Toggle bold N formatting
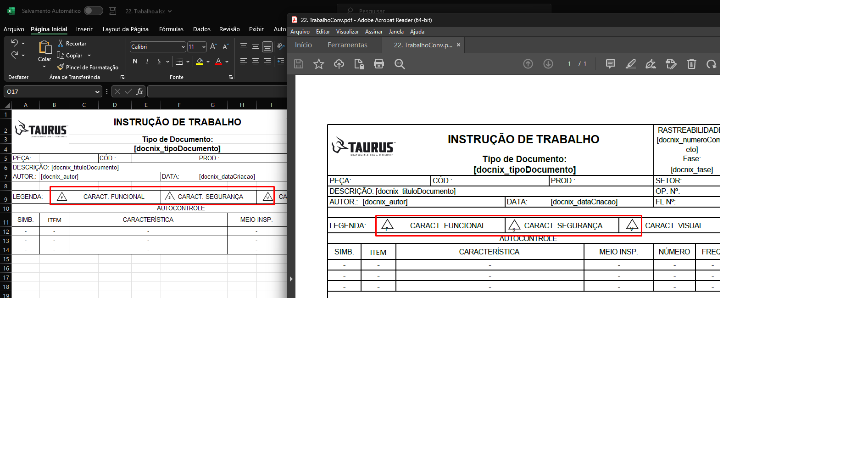 (135, 61)
